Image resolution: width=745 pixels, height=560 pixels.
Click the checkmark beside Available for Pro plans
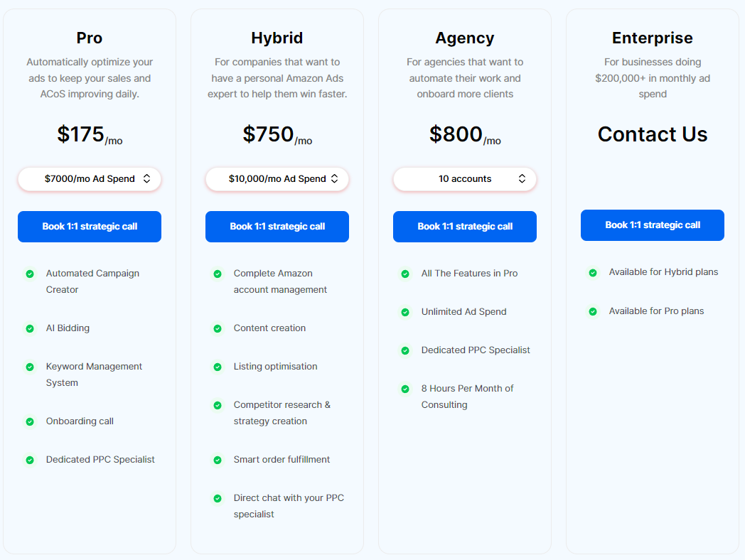click(593, 311)
